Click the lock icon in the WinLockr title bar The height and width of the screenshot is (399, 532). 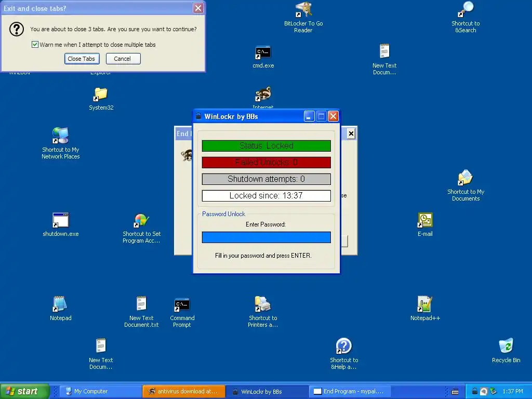coord(198,116)
